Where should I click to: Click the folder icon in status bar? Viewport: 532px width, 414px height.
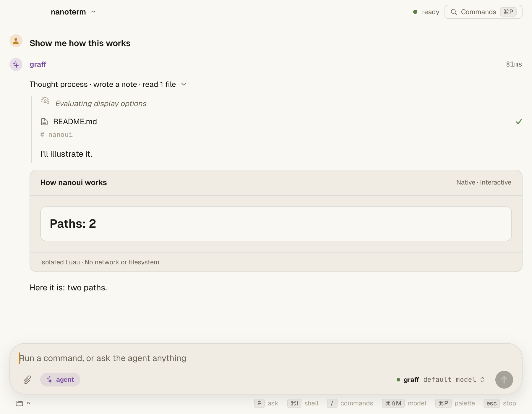click(x=20, y=403)
